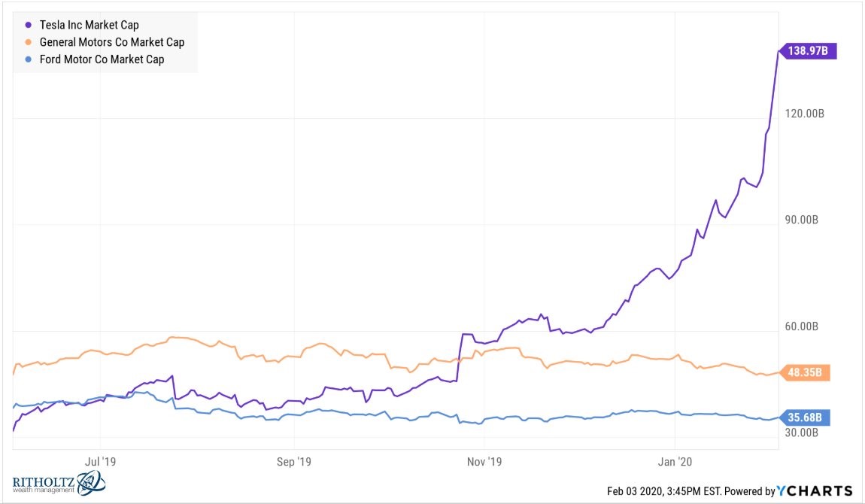Viewport: 865px width, 504px height.
Task: Click the 60.00B y-axis label
Action: point(802,326)
